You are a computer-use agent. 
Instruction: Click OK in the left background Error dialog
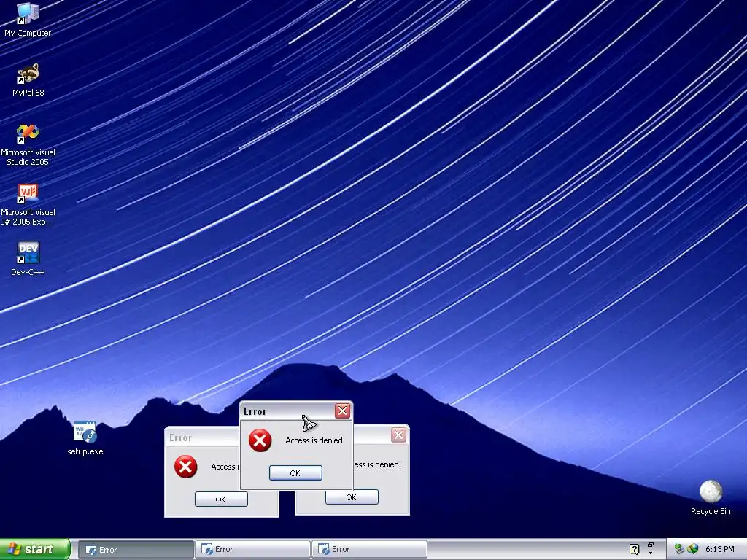(221, 499)
